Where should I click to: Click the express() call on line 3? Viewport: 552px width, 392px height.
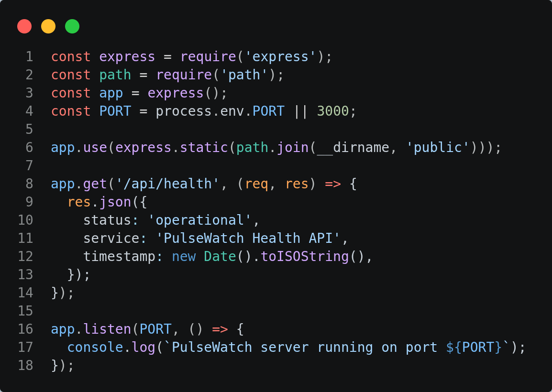184,93
